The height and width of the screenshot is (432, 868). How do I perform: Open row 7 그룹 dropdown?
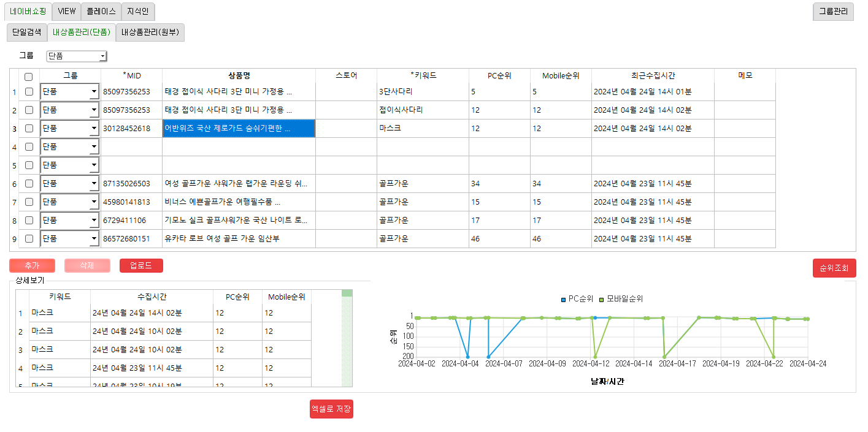94,202
